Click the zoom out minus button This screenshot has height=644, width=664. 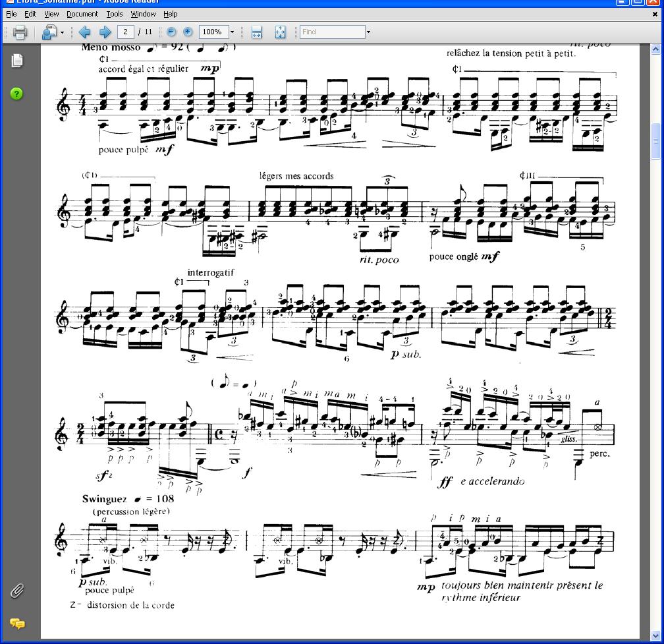point(171,32)
